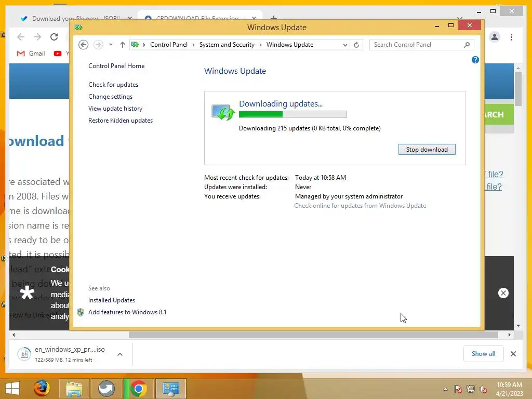Click muted volume icon in tray

(483, 389)
